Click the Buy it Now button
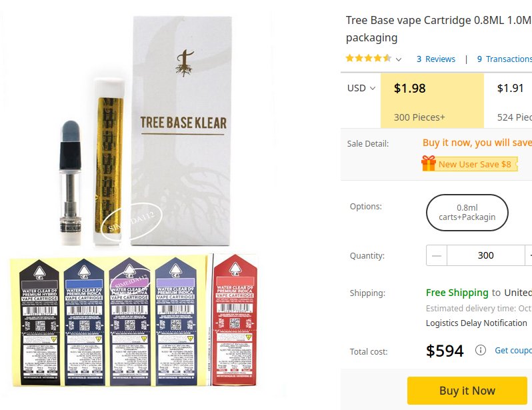This screenshot has height=410, width=532. pos(467,391)
